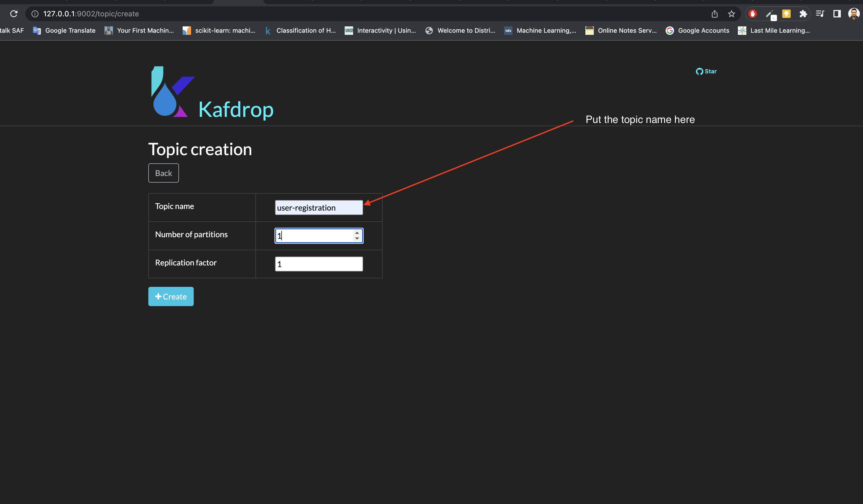Click the address bar URL
Image resolution: width=863 pixels, height=504 pixels.
[x=91, y=14]
